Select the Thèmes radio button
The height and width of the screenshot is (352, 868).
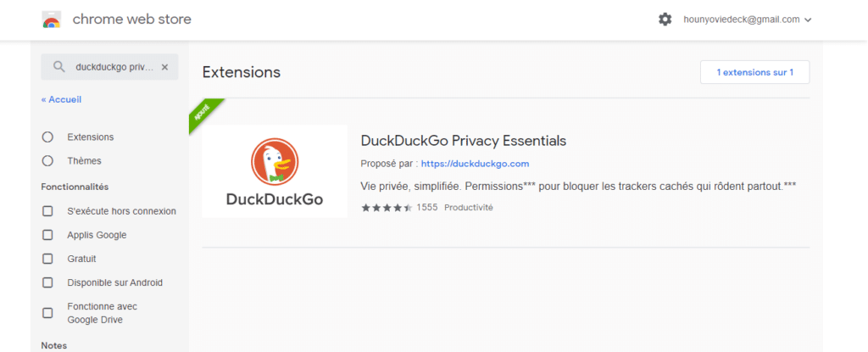click(x=47, y=161)
